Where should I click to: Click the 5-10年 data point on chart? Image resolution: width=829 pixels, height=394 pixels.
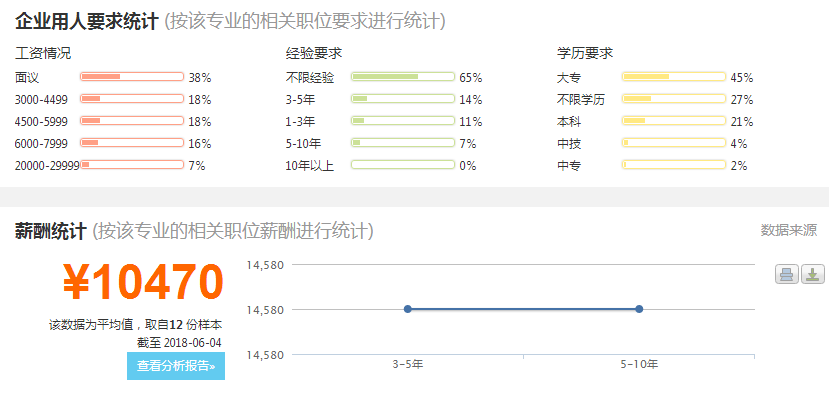[639, 309]
